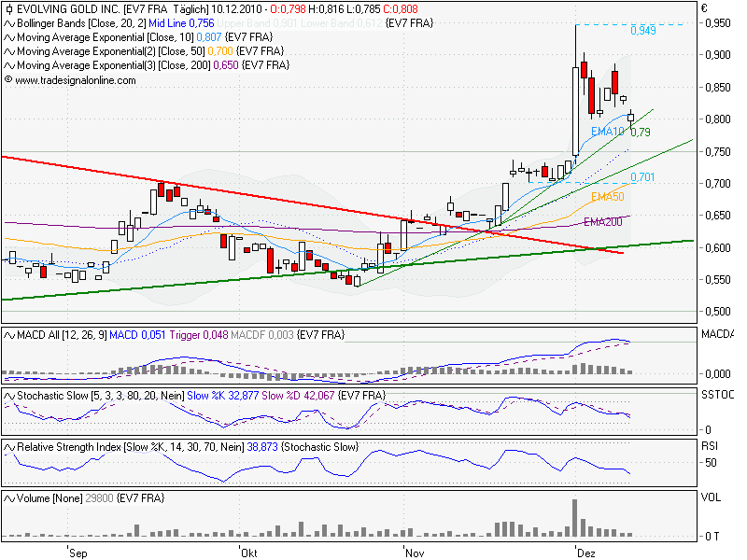Select the EMA10 label on the chart
Image resolution: width=747 pixels, height=560 pixels.
[x=607, y=133]
